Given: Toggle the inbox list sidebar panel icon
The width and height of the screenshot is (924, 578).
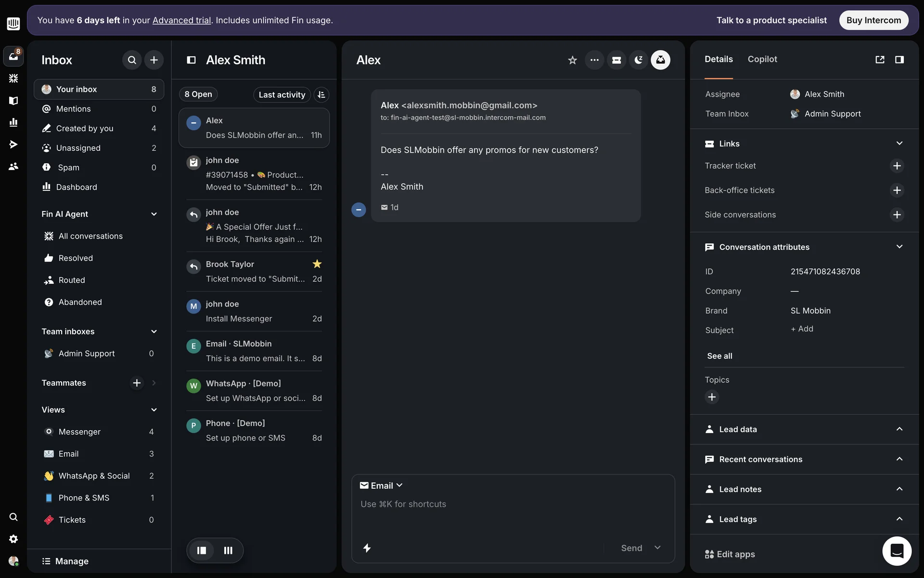Looking at the screenshot, I should pyautogui.click(x=191, y=60).
